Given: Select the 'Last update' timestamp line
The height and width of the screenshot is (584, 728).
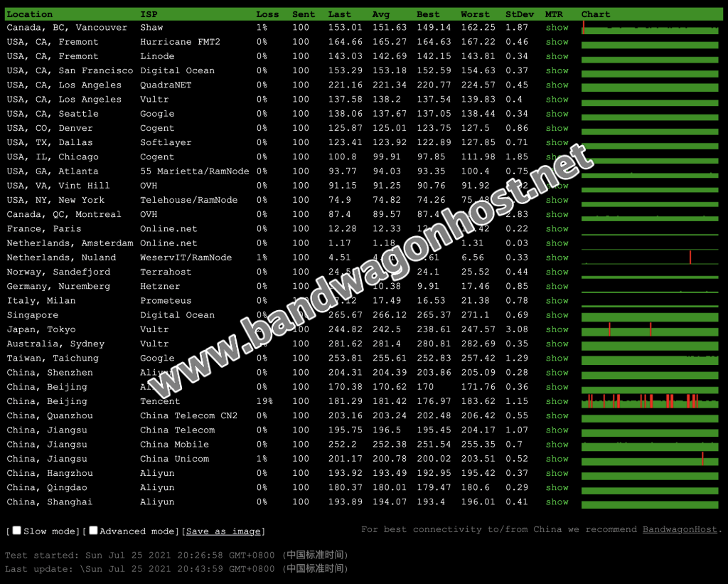Looking at the screenshot, I should pyautogui.click(x=176, y=568).
